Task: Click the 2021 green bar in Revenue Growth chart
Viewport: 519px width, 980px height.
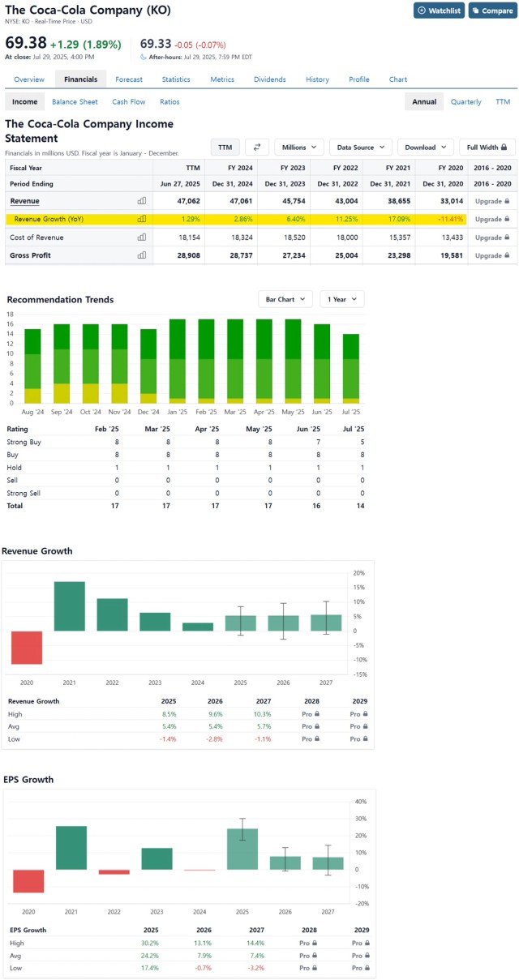Action: [x=70, y=606]
